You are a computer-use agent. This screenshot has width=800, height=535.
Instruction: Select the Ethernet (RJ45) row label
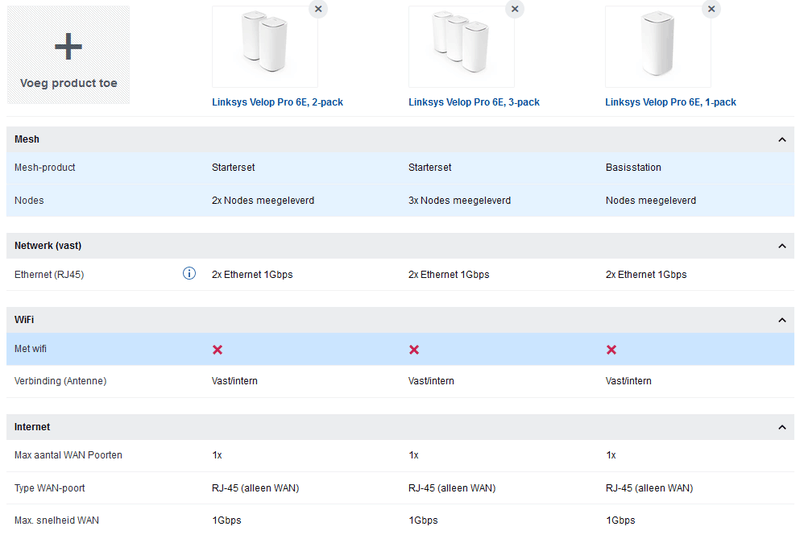(x=49, y=274)
